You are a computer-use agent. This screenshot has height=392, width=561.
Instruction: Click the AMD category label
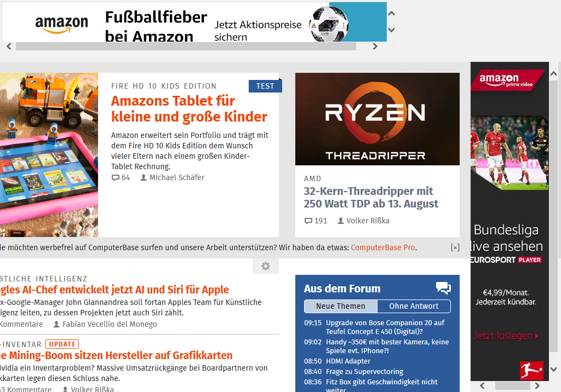click(x=313, y=178)
